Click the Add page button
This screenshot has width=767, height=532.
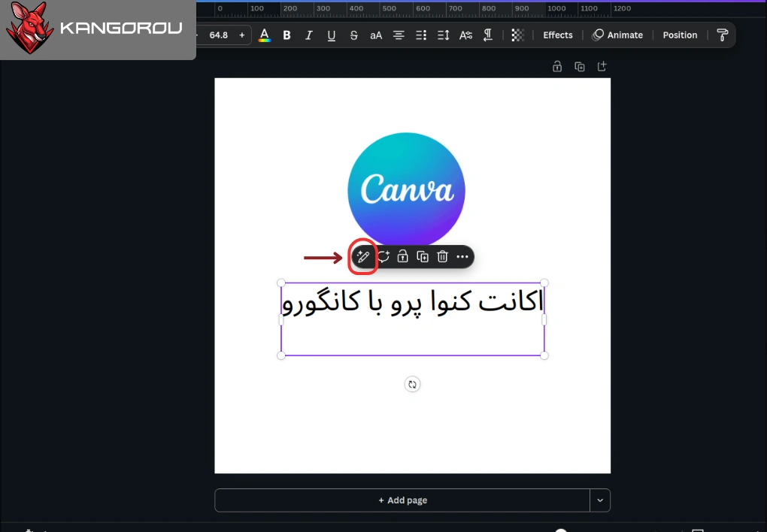coord(402,500)
